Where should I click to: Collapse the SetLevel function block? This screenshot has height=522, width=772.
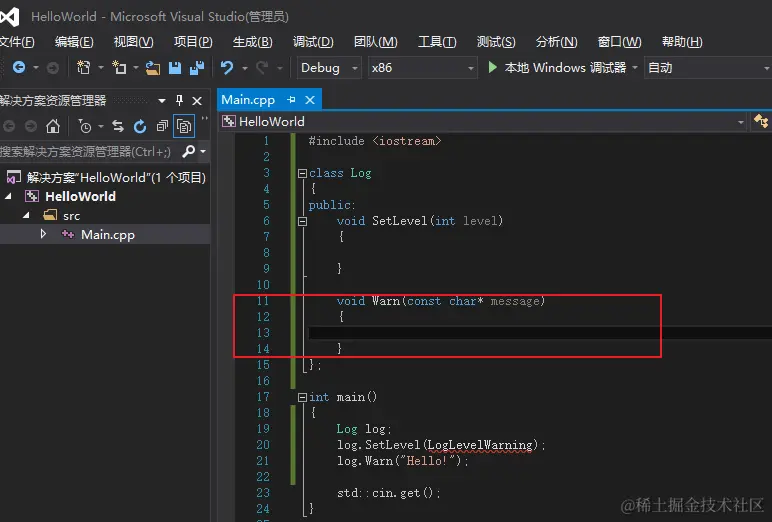pyautogui.click(x=302, y=222)
